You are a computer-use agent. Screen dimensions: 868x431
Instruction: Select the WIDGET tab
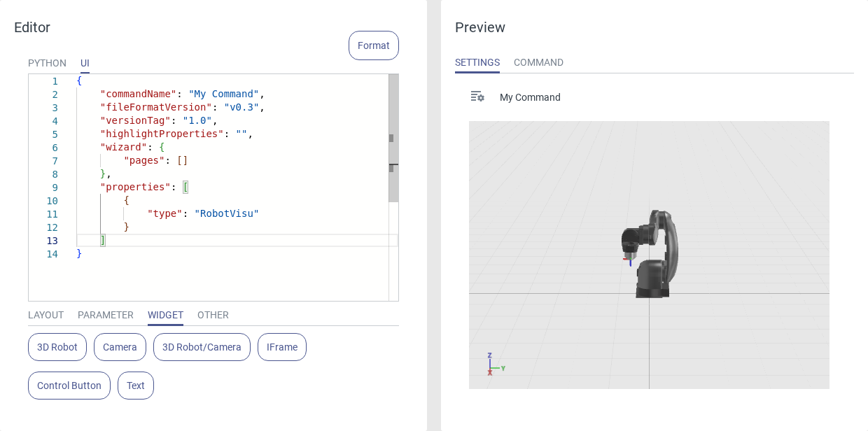point(165,315)
